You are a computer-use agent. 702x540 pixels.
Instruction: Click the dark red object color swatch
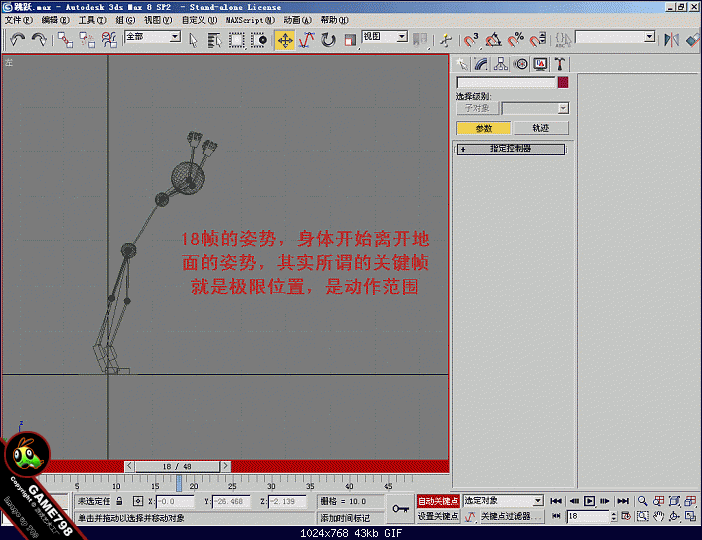563,82
